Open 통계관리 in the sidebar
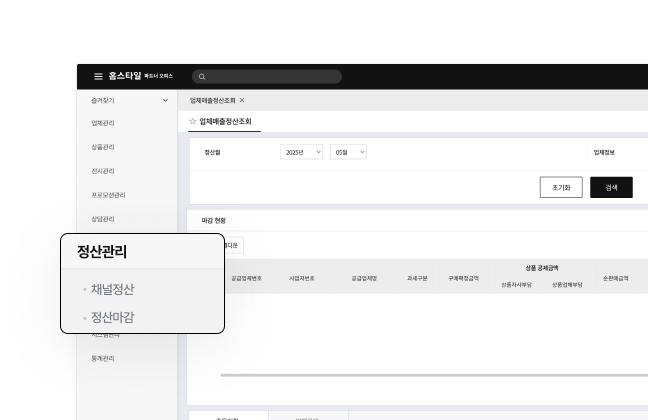Viewport: 648px width, 420px height. (x=102, y=359)
